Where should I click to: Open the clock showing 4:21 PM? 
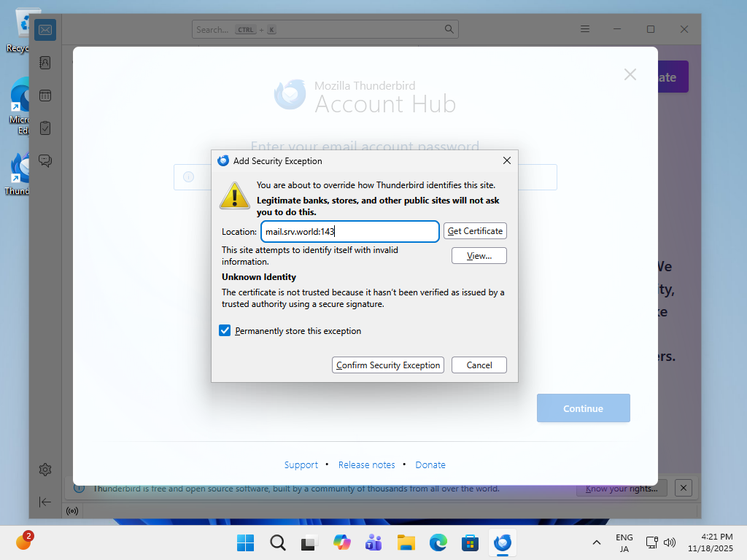click(711, 542)
